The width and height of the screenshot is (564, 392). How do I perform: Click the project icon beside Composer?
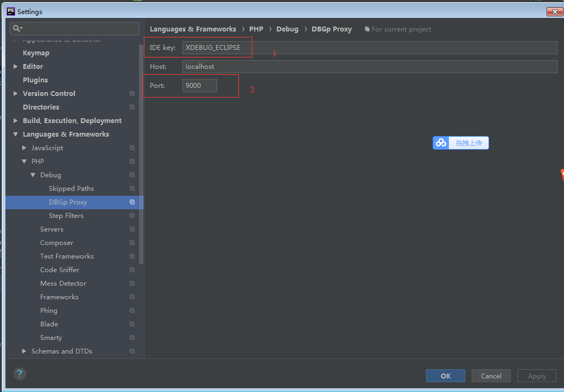tap(132, 243)
